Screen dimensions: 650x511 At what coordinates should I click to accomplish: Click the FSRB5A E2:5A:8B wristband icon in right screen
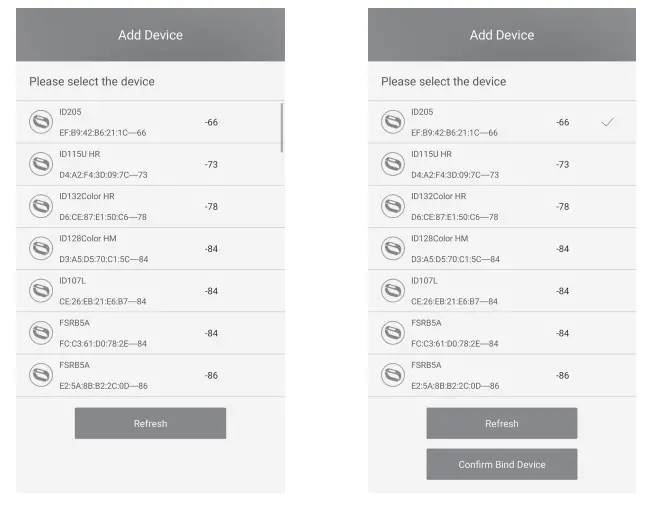[x=393, y=374]
